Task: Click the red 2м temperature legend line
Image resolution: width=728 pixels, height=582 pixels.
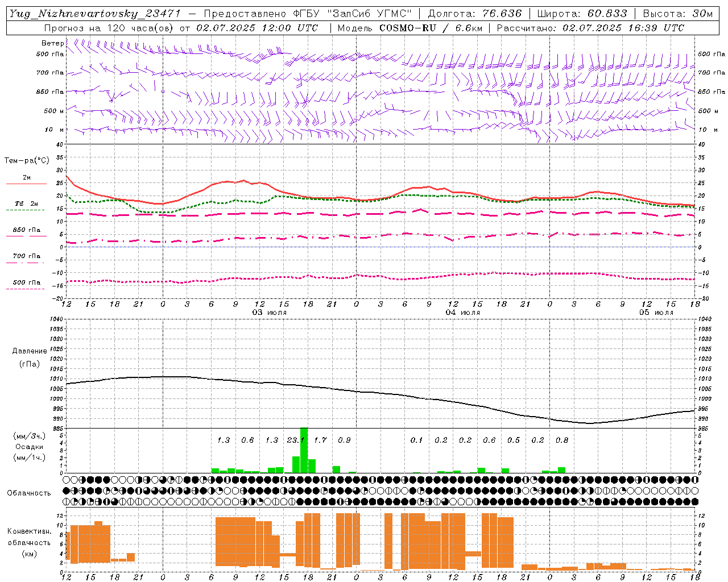Action: point(26,184)
